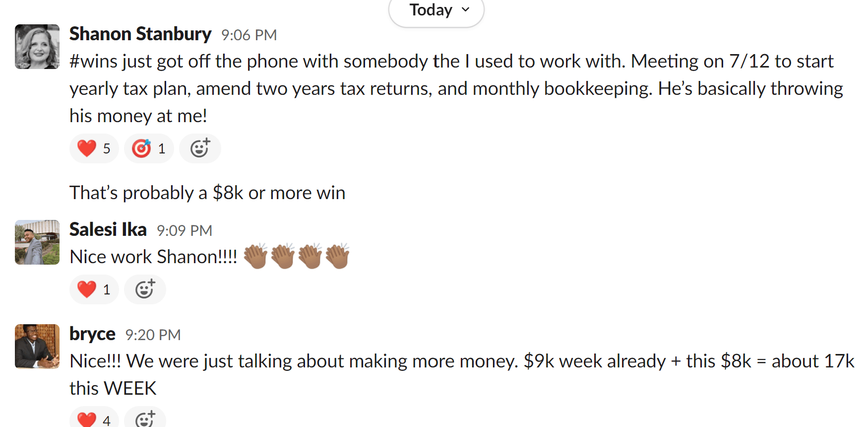Open Salesi Ika's profile name
868x427 pixels.
[108, 229]
